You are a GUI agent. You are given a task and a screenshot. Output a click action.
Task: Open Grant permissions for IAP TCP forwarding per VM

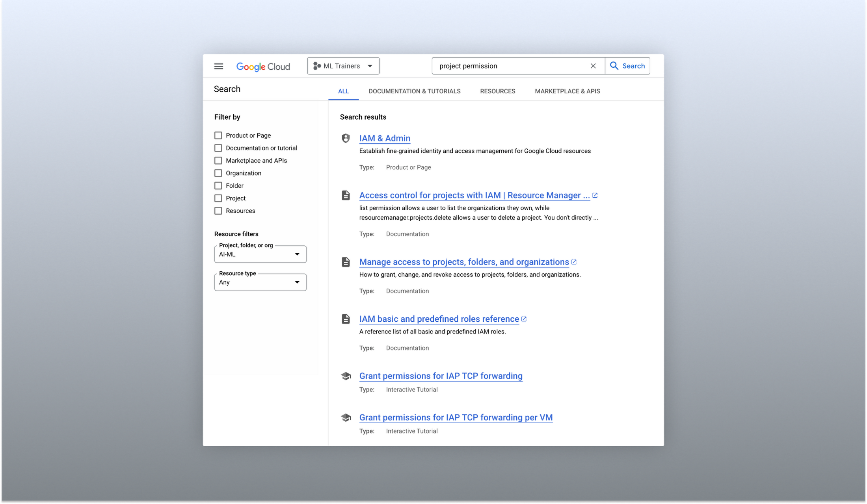(x=456, y=417)
